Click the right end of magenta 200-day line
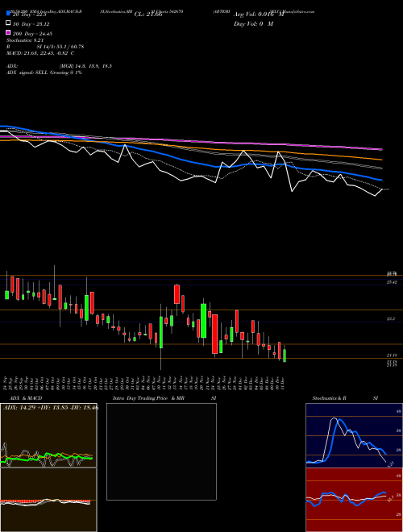403x532 pixels. (381, 149)
